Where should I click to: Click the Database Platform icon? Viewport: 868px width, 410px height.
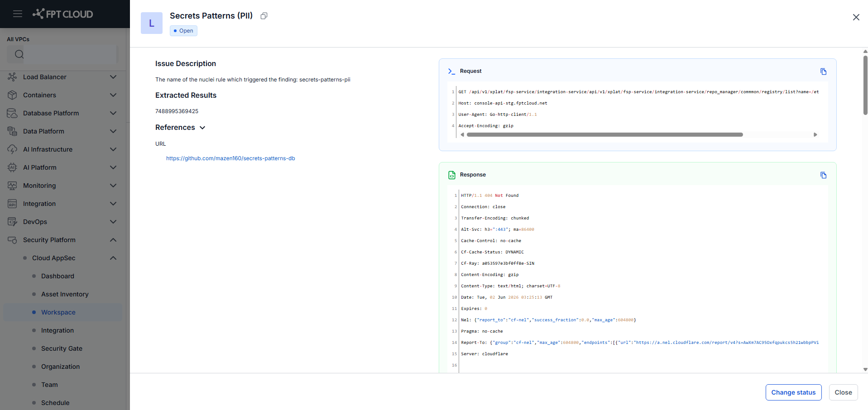click(x=12, y=113)
